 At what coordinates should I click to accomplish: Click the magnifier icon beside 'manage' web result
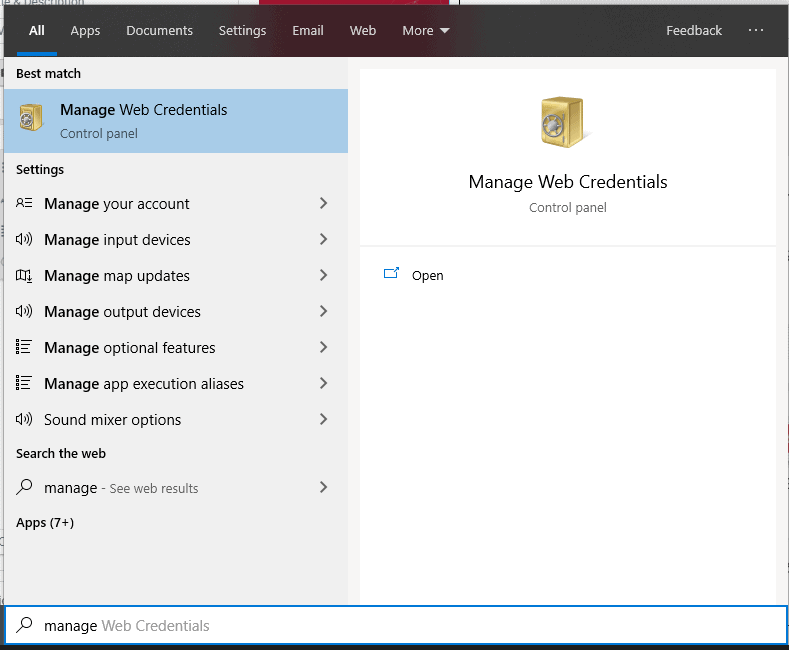coord(25,488)
